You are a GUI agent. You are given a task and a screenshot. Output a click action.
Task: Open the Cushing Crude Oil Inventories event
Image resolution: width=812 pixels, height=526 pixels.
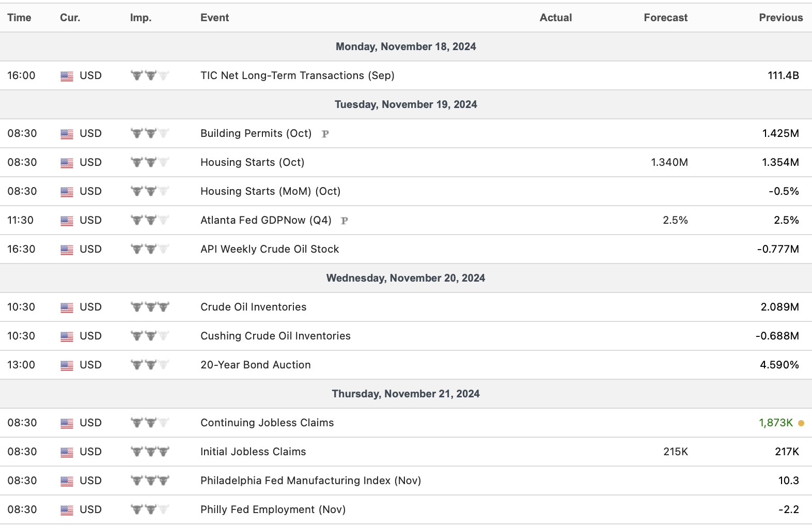275,336
